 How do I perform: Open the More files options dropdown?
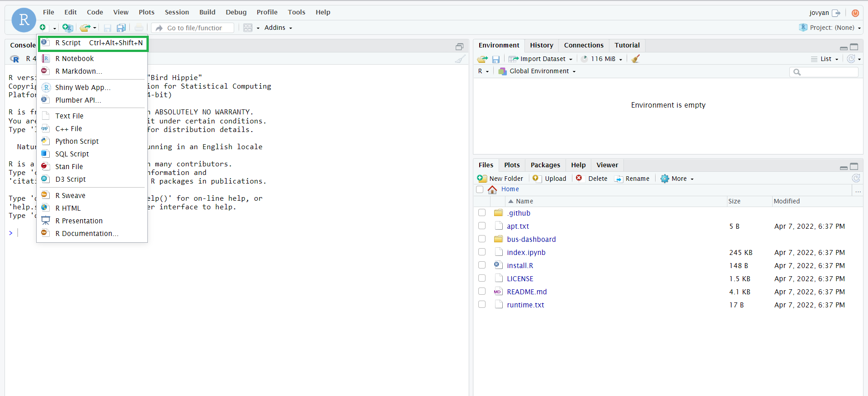coord(677,179)
